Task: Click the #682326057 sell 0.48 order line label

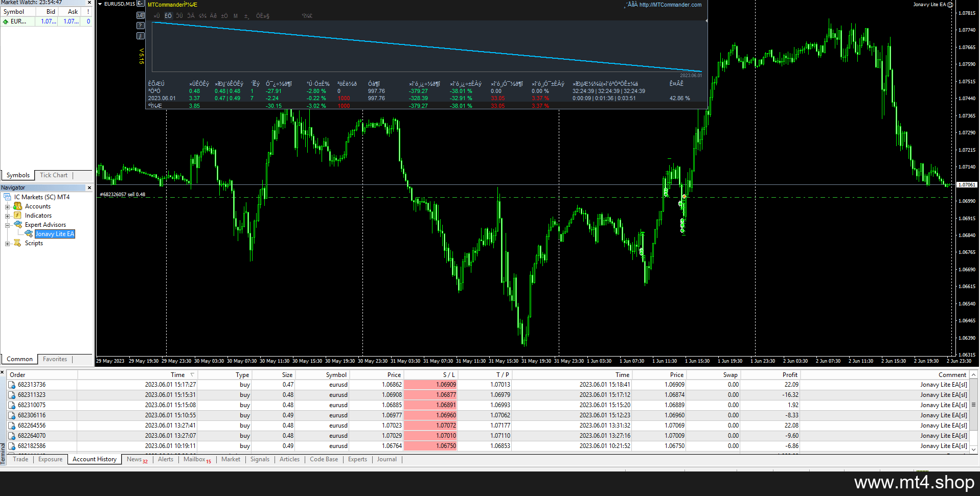Action: pyautogui.click(x=122, y=194)
